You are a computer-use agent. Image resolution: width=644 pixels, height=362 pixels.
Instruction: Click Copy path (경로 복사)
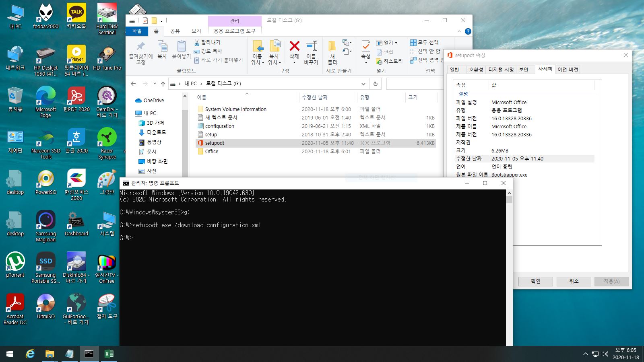tap(208, 51)
